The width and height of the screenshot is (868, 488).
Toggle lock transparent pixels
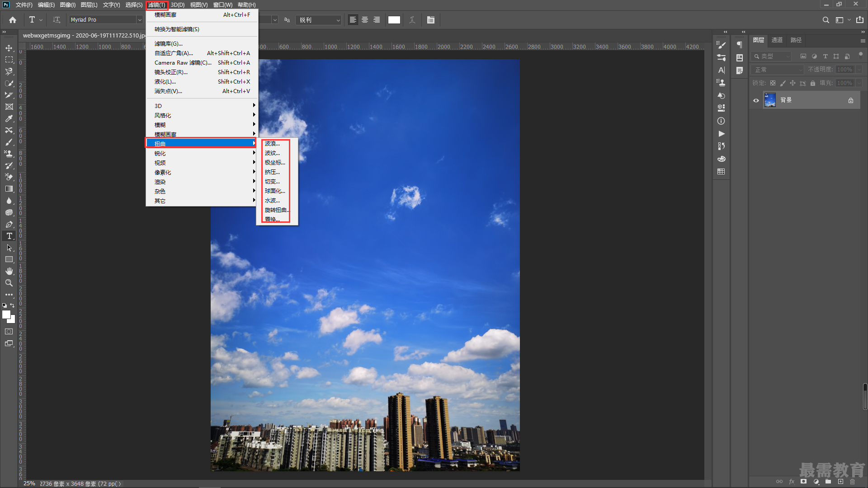tap(773, 83)
